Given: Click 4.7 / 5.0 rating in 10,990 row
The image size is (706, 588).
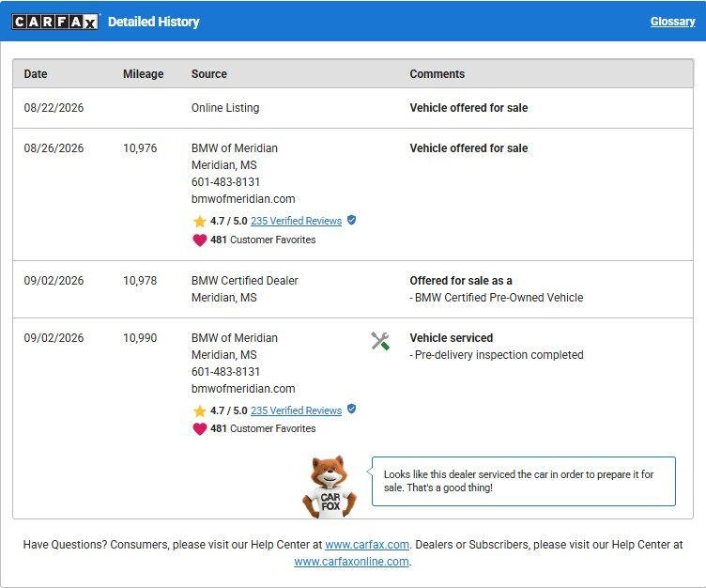Looking at the screenshot, I should [229, 410].
